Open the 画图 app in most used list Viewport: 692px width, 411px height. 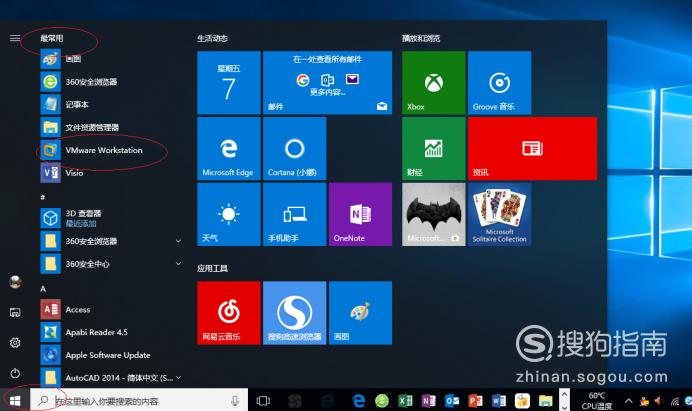click(110, 59)
